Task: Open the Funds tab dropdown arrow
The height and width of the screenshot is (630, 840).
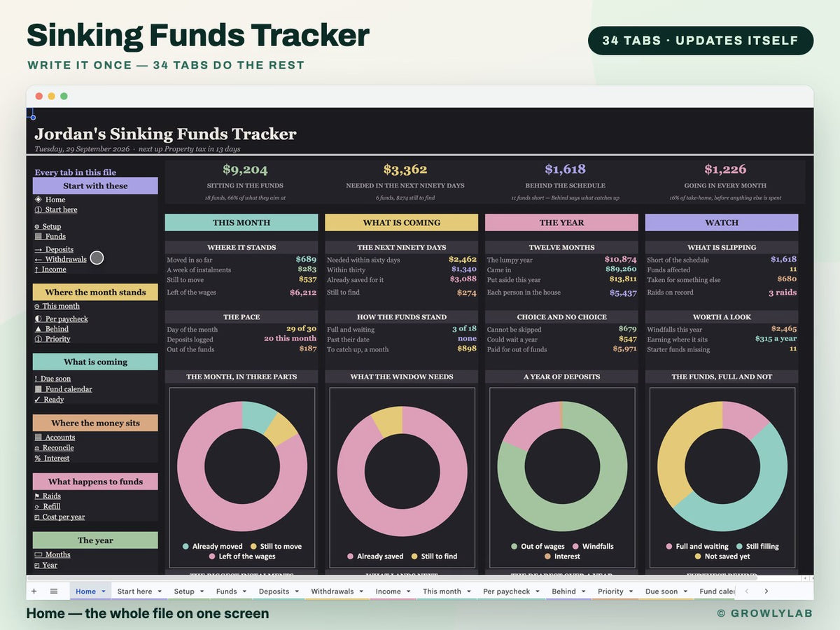Action: pos(245,591)
